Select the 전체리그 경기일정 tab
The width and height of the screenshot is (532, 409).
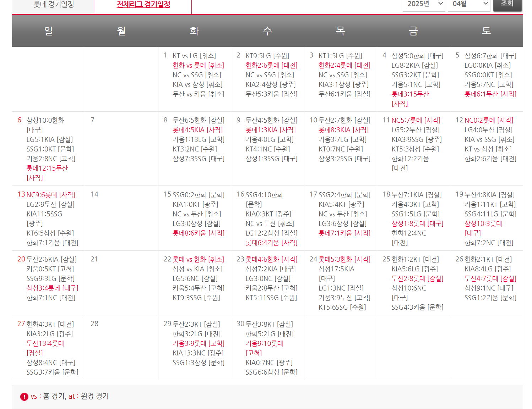click(143, 5)
